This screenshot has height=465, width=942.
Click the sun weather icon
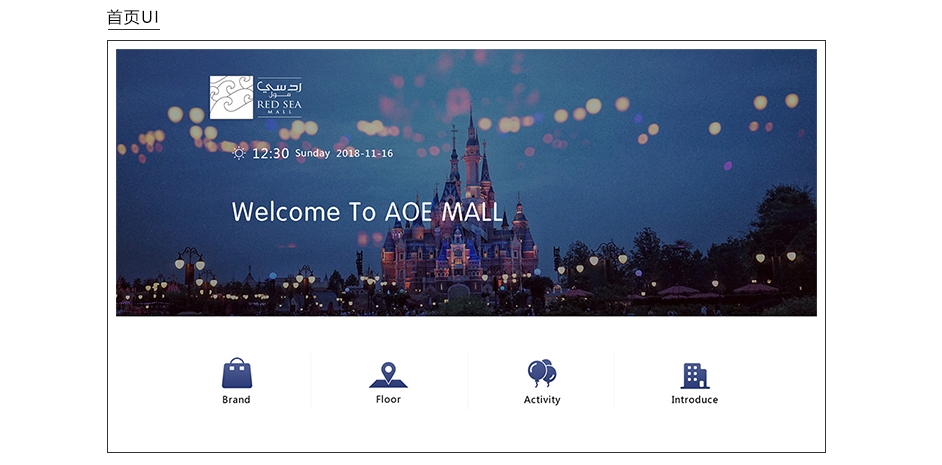pos(239,153)
